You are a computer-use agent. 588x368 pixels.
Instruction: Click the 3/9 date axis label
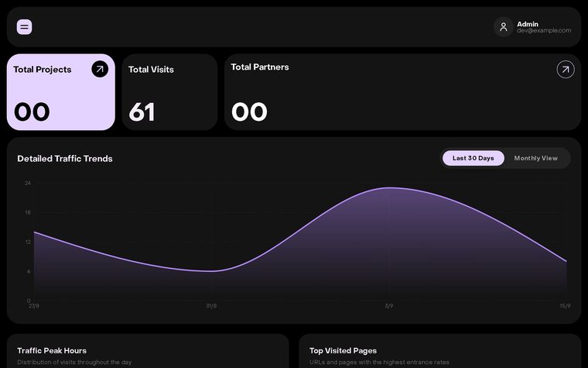[389, 306]
